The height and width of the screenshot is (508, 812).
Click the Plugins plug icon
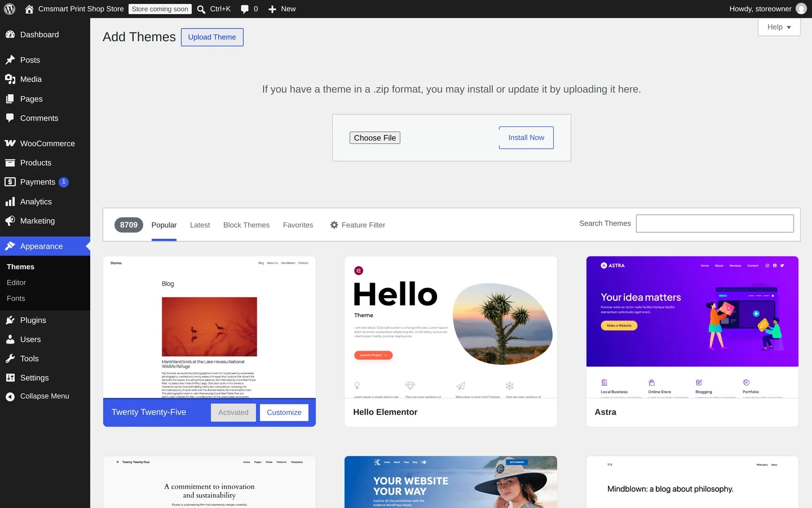tap(10, 320)
